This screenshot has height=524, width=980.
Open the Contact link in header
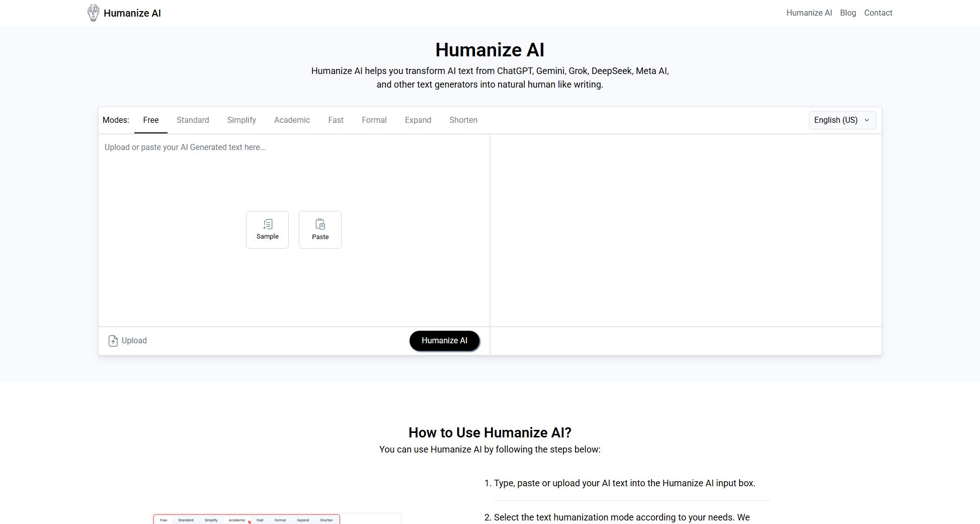[x=878, y=13]
